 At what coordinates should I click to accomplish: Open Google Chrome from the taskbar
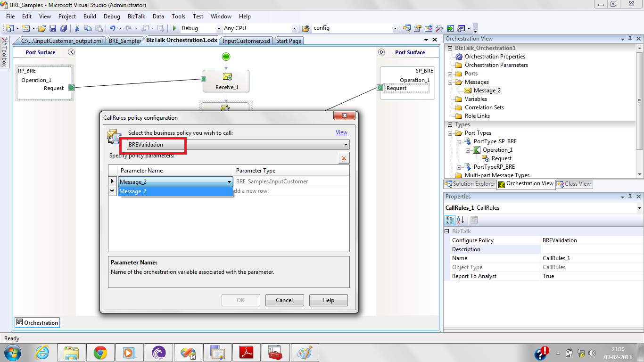pos(100,352)
